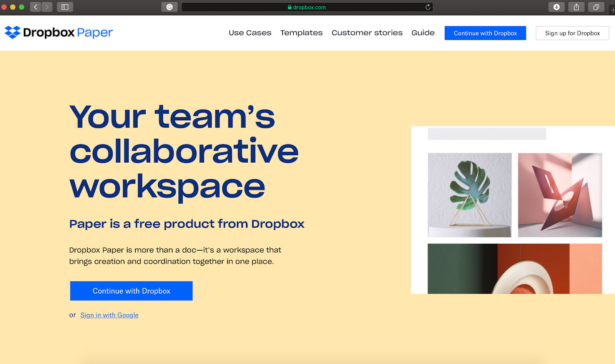Toggle the Safari sidebar button

[65, 7]
